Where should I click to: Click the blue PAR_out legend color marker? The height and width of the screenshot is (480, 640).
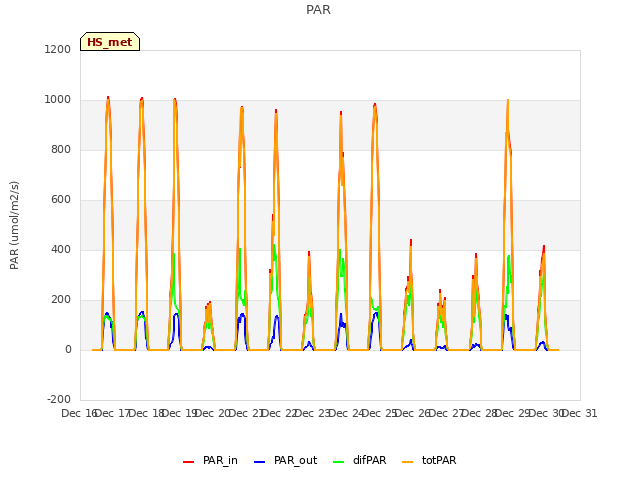pos(260,462)
